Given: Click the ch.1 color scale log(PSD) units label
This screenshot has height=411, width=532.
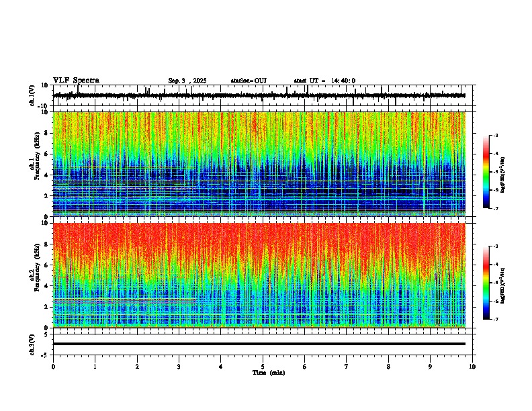Looking at the screenshot, I should click(503, 175).
